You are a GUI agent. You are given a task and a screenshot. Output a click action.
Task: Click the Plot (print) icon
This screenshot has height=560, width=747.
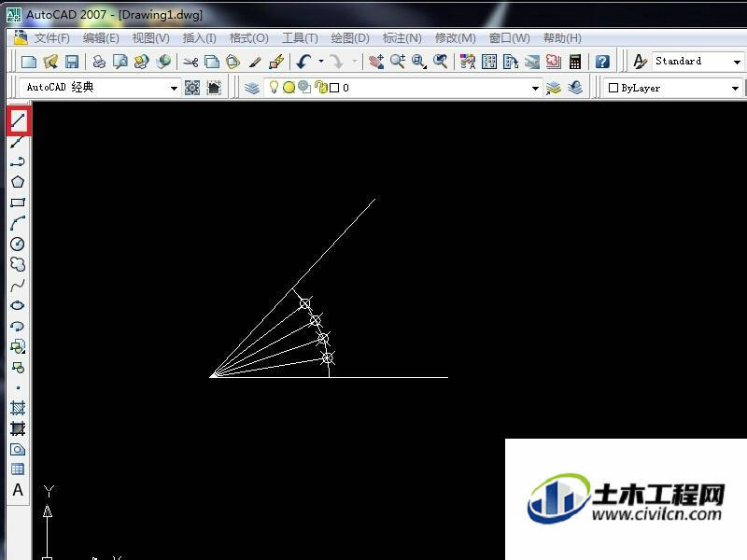click(99, 62)
